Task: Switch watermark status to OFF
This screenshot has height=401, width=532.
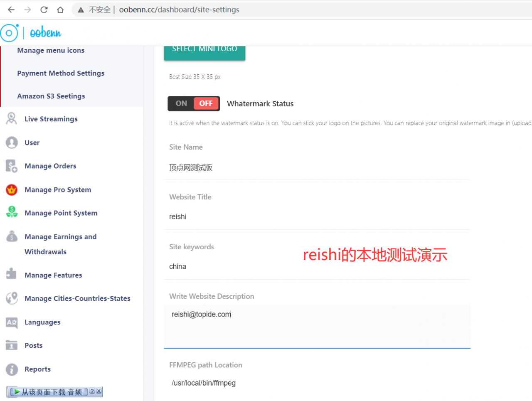Action: pos(206,103)
